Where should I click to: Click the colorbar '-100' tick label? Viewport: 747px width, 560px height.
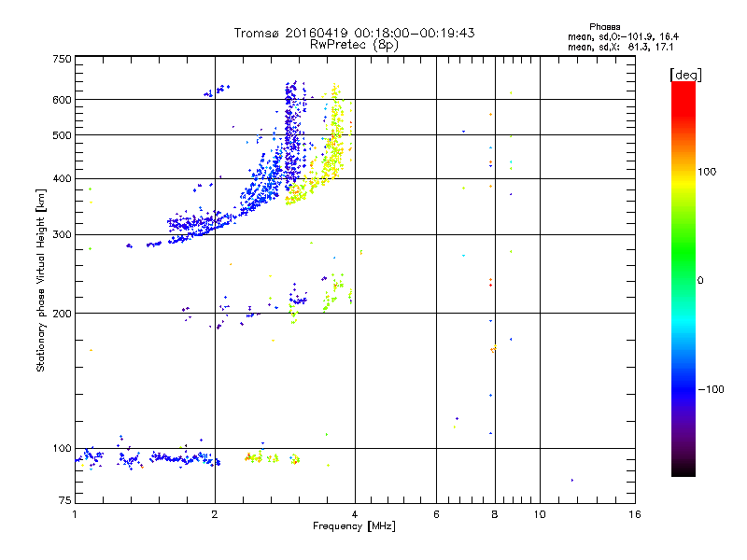[711, 389]
